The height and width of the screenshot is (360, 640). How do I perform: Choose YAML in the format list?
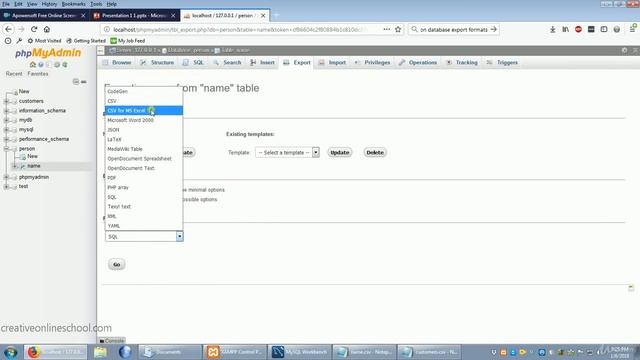tap(144, 226)
